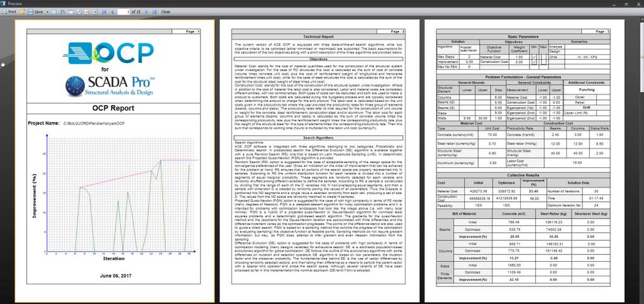This screenshot has width=644, height=304.
Task: Close the preview with the Close button
Action: (165, 12)
